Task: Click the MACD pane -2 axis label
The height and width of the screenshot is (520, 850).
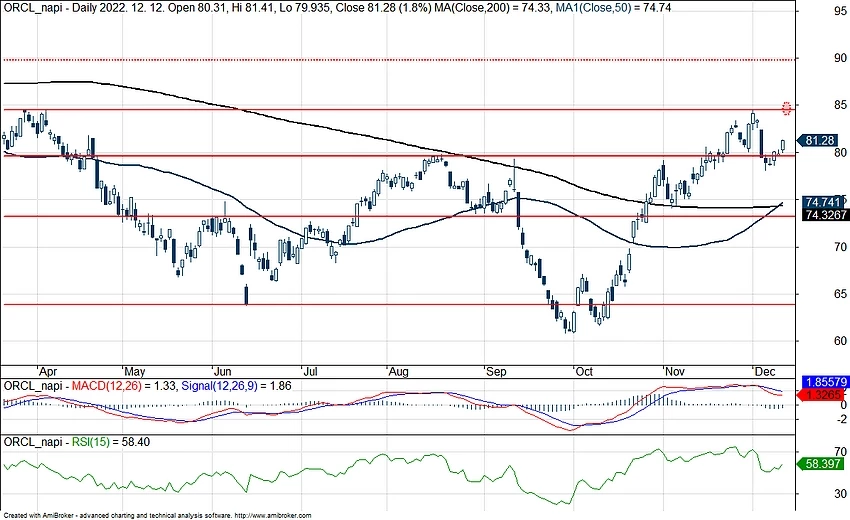Action: point(841,419)
